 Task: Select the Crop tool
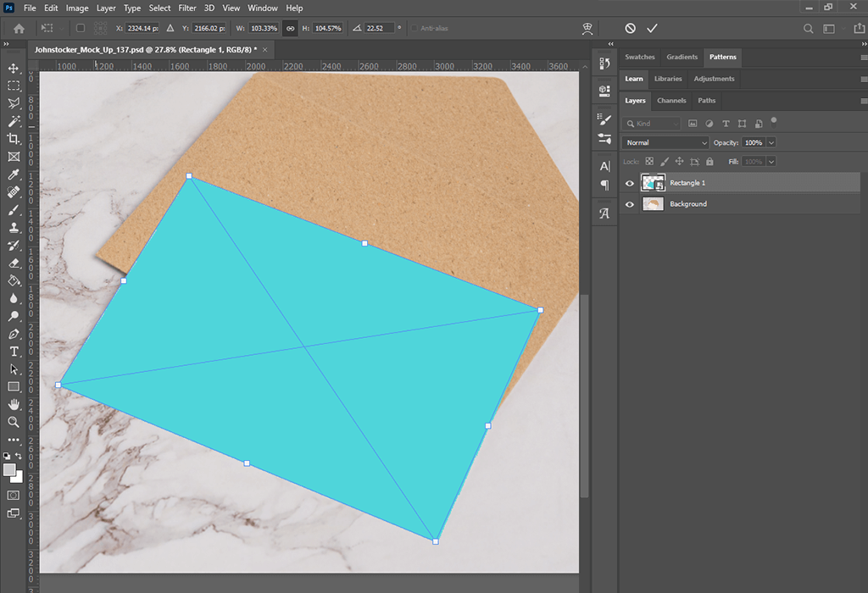pos(14,139)
